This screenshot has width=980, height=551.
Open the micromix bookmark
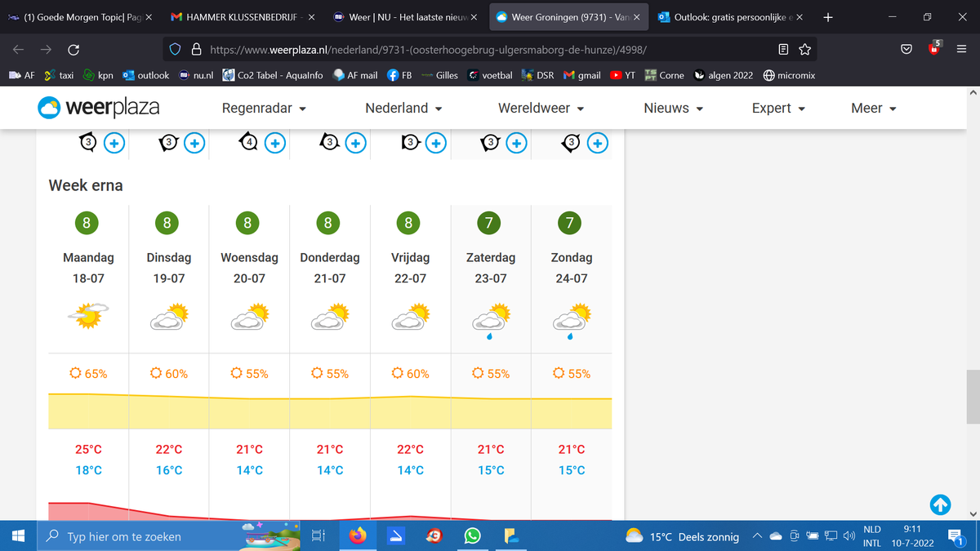click(x=790, y=75)
